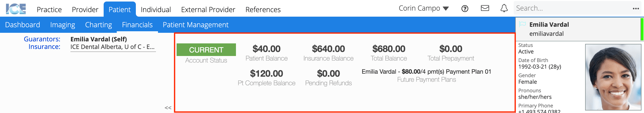Viewport: 644px width, 113px height.
Task: Click the Insurance label link
Action: [x=44, y=47]
